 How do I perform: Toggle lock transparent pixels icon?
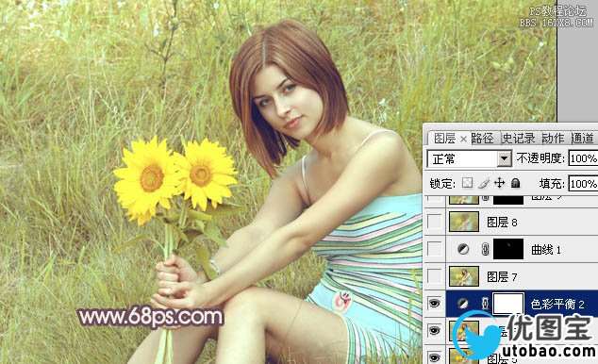pos(467,183)
